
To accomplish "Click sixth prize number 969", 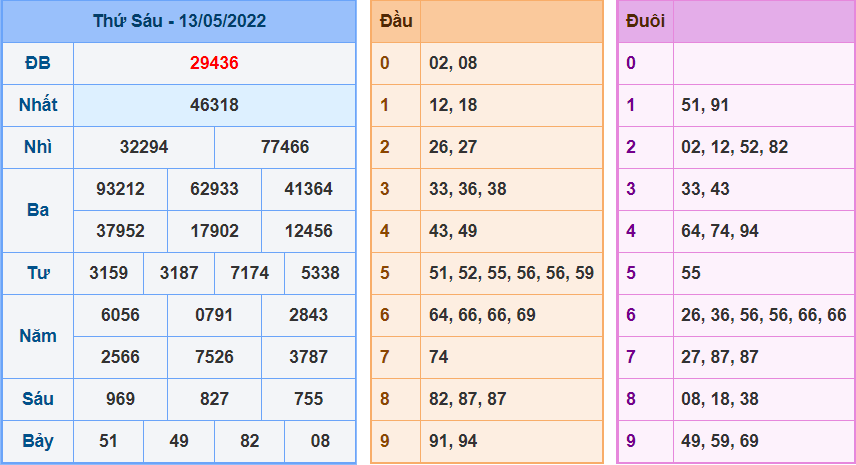I will (x=121, y=399).
